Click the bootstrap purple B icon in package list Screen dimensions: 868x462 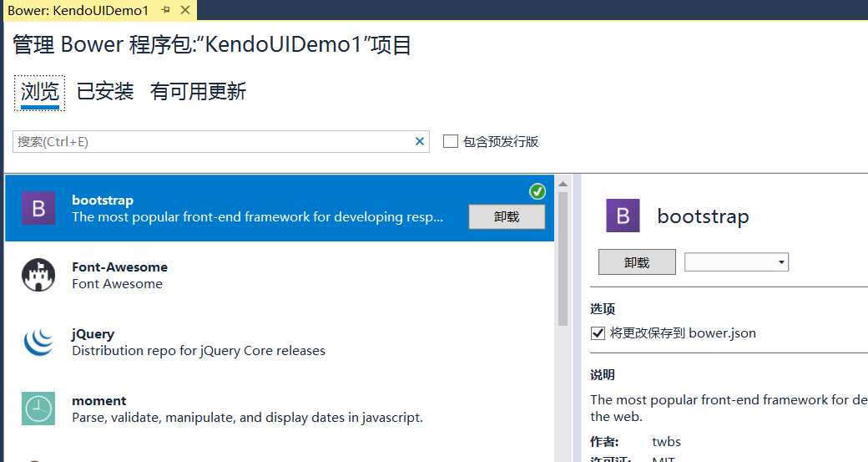[38, 208]
